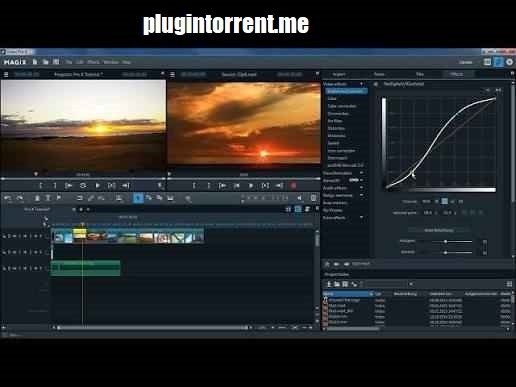
Task: Click the back arrow beside Brightness/Contrast heading
Action: 376,84
